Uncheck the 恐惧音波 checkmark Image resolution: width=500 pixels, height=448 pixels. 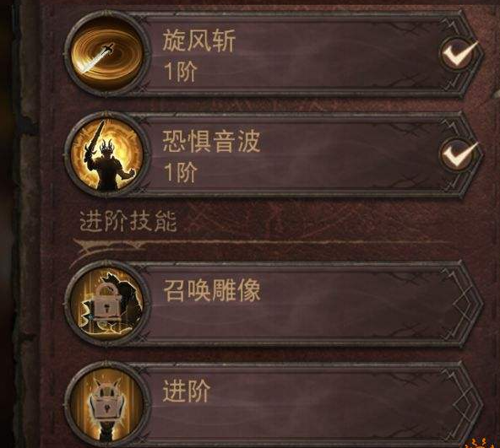(459, 154)
